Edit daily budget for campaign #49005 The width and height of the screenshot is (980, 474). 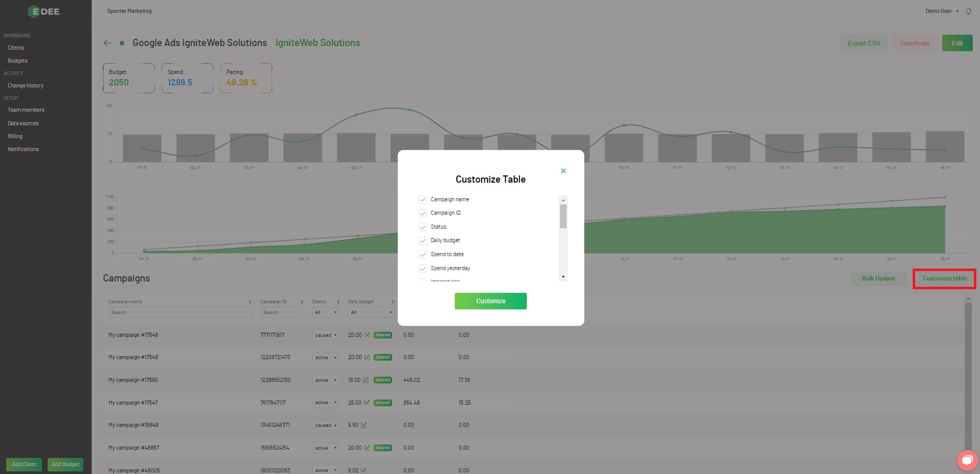pos(364,470)
